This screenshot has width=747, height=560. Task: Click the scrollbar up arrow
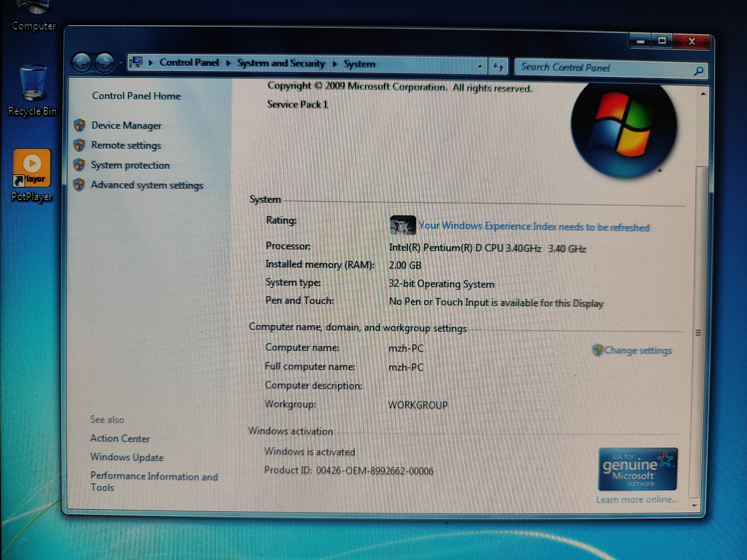pos(703,94)
